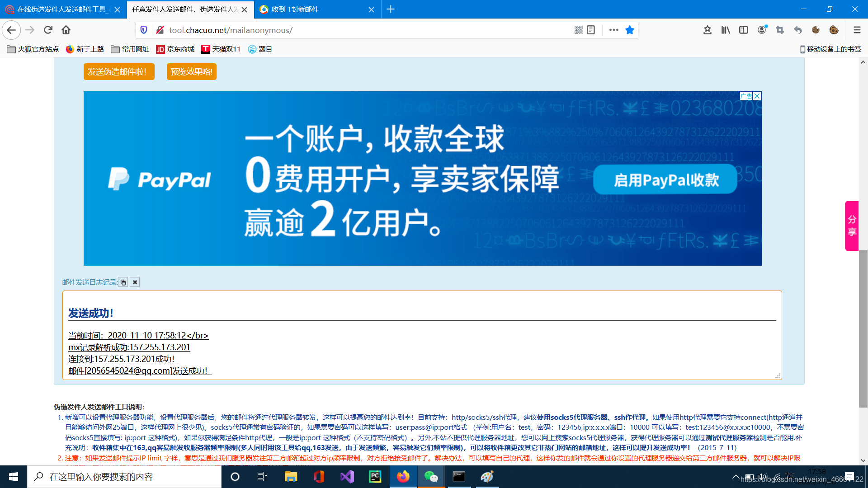Open File Explorer from the taskbar
868x488 pixels.
pyautogui.click(x=291, y=477)
